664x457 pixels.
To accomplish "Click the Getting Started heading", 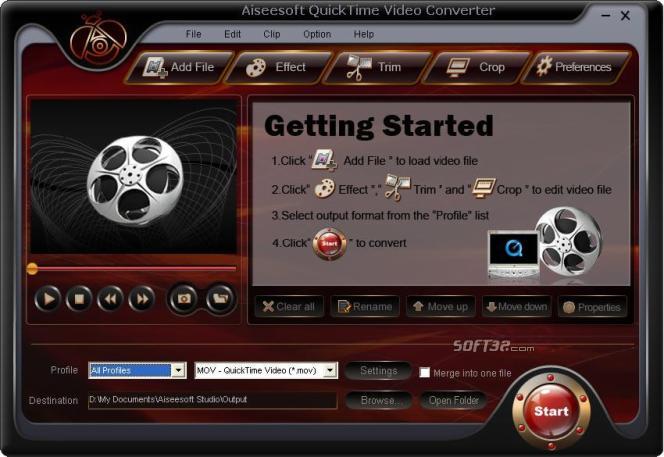I will pyautogui.click(x=379, y=126).
